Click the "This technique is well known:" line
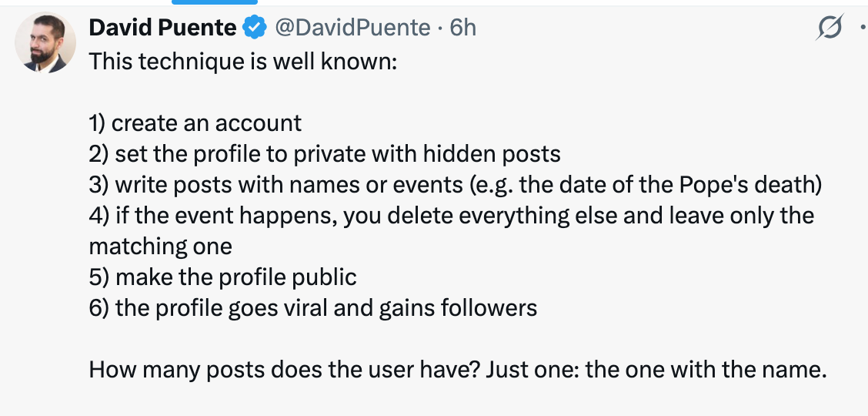The image size is (868, 416). 242,61
